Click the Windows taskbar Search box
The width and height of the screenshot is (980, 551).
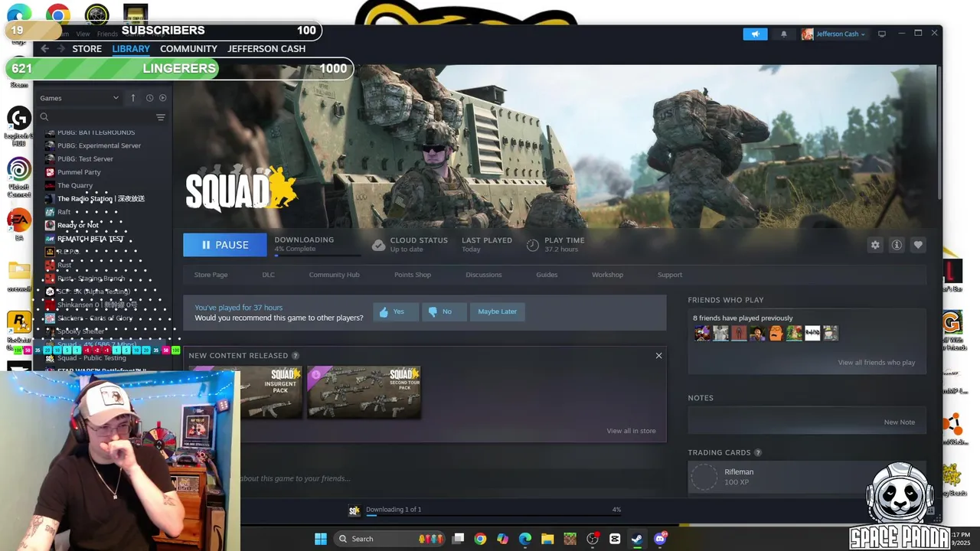(390, 539)
